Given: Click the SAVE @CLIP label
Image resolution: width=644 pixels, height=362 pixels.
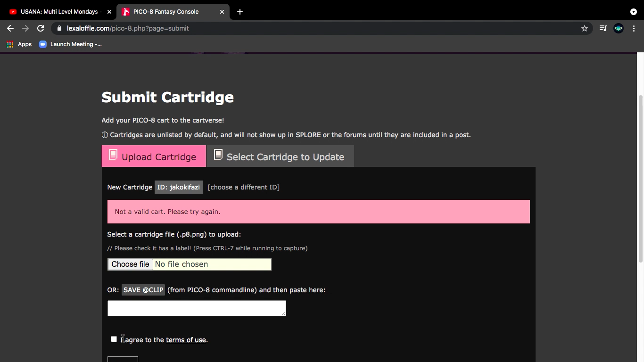Looking at the screenshot, I should point(143,290).
